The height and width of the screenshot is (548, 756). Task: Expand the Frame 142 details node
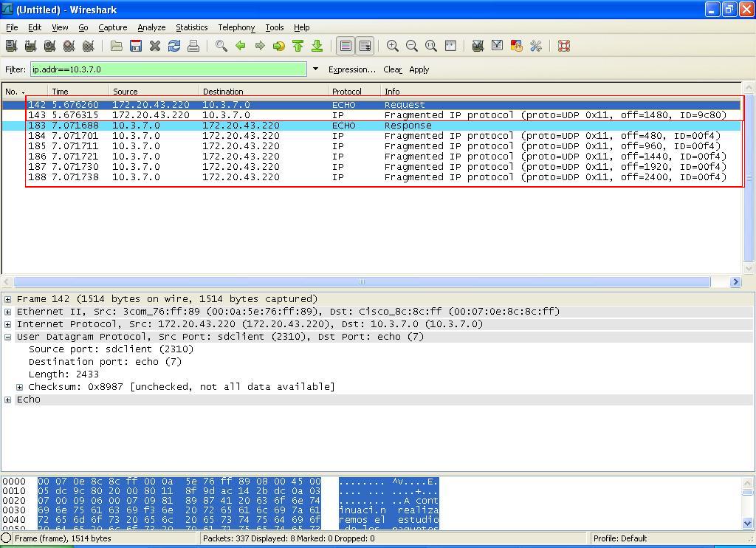7,299
